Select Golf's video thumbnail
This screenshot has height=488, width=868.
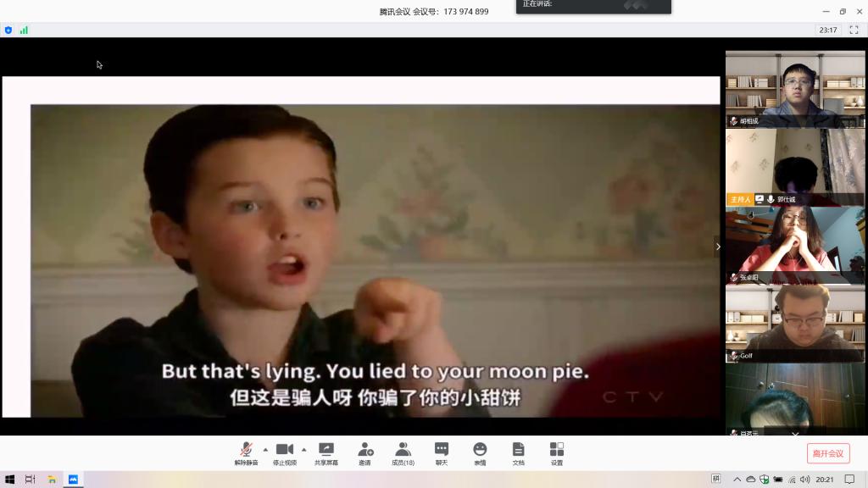coord(795,324)
